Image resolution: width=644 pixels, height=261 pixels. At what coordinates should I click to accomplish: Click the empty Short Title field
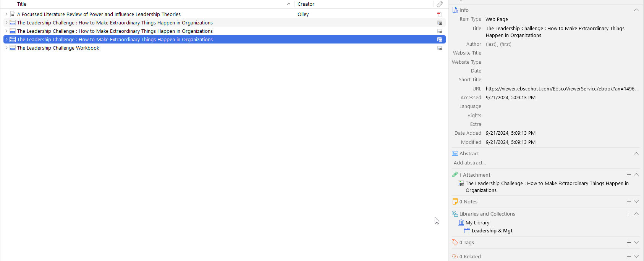pyautogui.click(x=562, y=80)
